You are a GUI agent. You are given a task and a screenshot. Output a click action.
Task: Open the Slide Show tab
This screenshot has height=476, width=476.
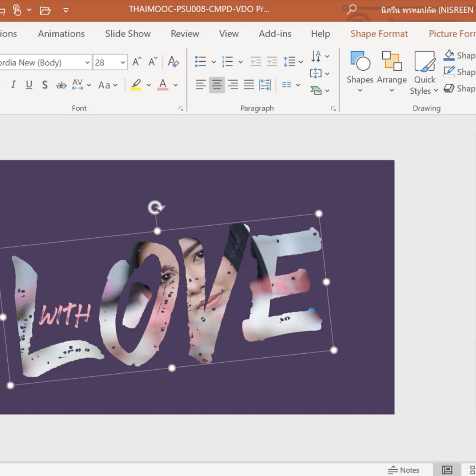[x=128, y=33]
